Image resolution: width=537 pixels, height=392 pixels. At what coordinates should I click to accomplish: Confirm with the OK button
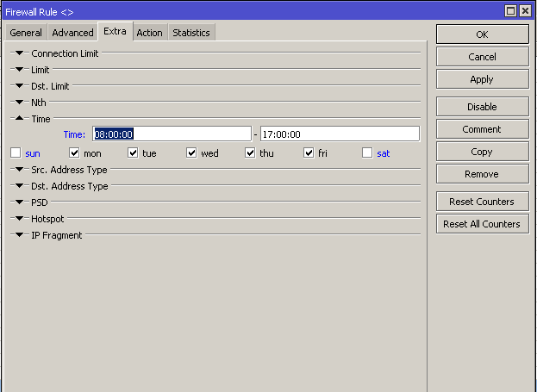[482, 34]
